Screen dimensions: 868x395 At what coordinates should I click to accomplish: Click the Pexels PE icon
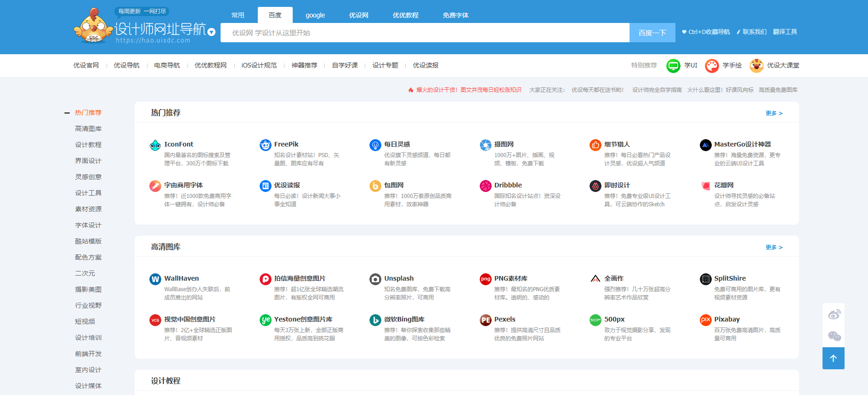tap(486, 320)
